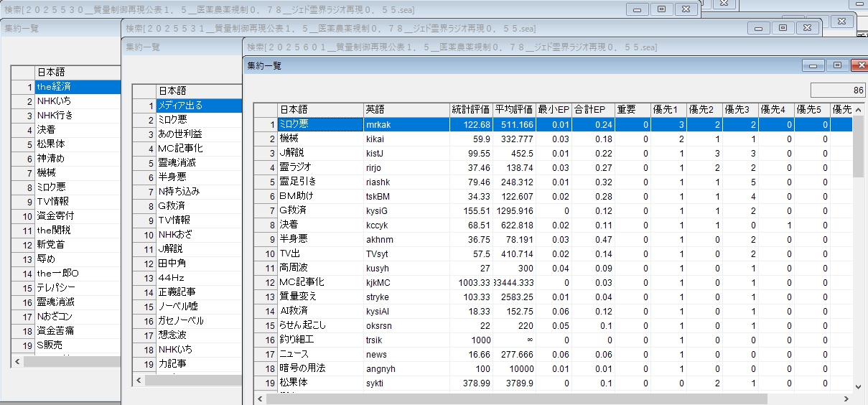Close the 2025530 search window
Image resolution: width=868 pixels, height=405 pixels.
pos(686,9)
